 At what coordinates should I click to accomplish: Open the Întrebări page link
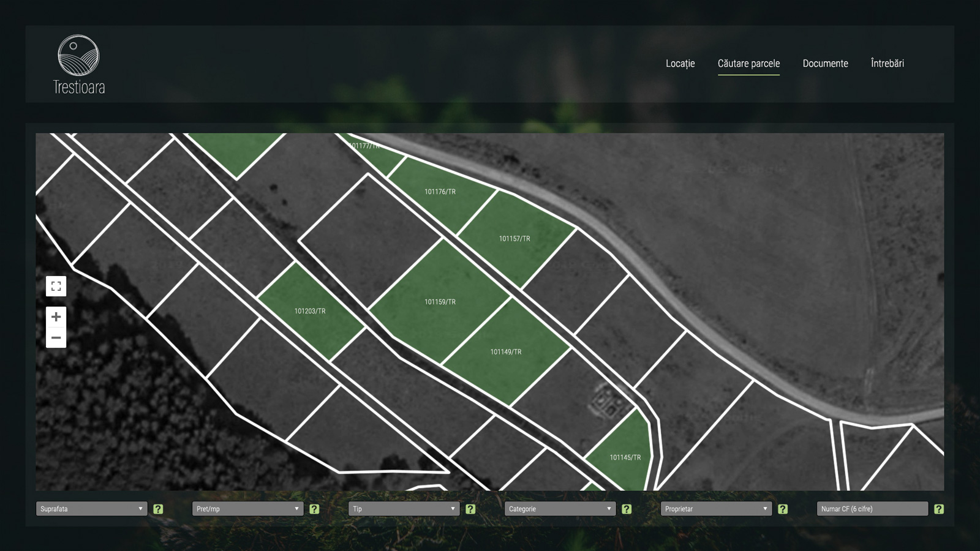[887, 63]
